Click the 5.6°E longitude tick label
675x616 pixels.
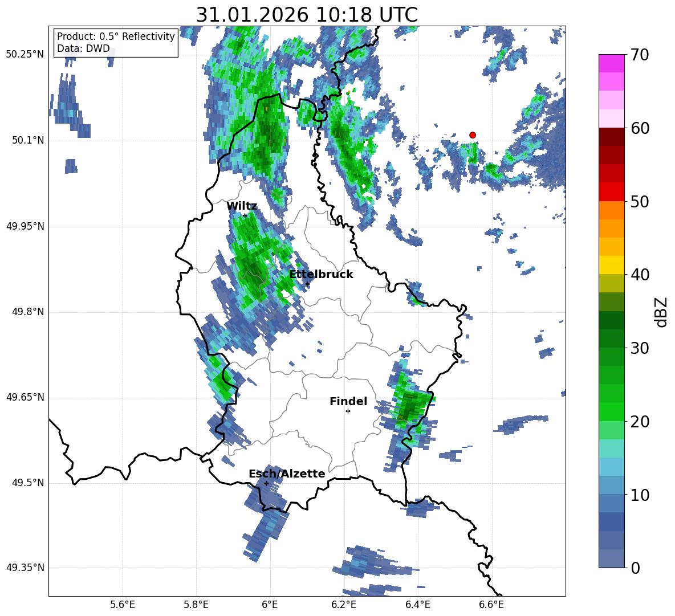pos(123,605)
